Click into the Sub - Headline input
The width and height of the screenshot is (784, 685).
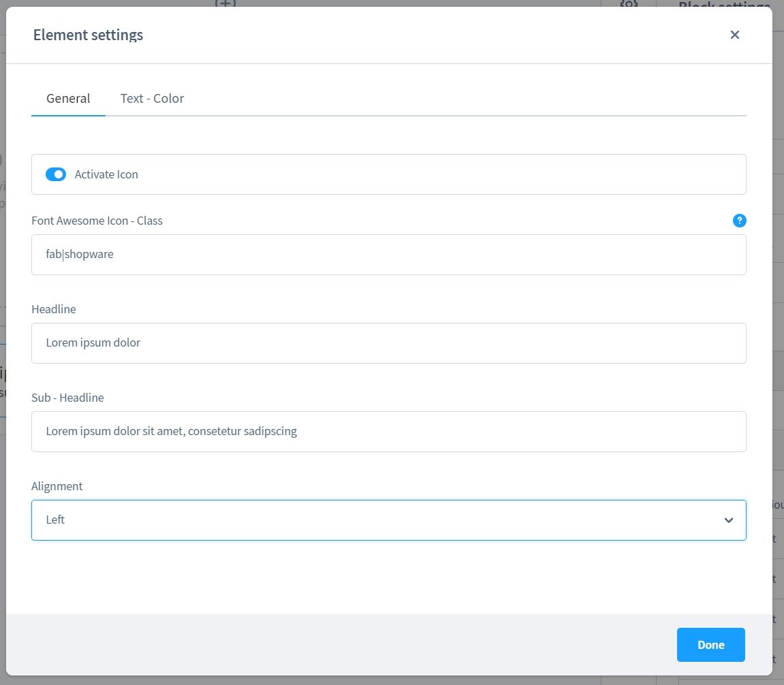pos(388,432)
